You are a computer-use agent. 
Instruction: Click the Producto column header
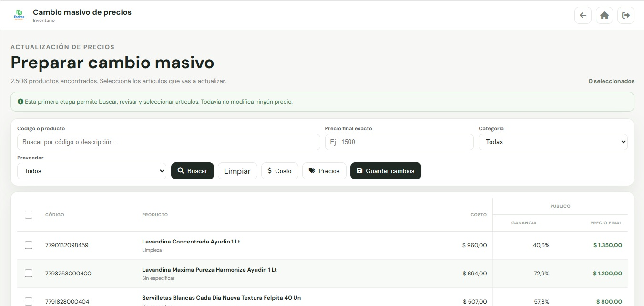coord(155,215)
